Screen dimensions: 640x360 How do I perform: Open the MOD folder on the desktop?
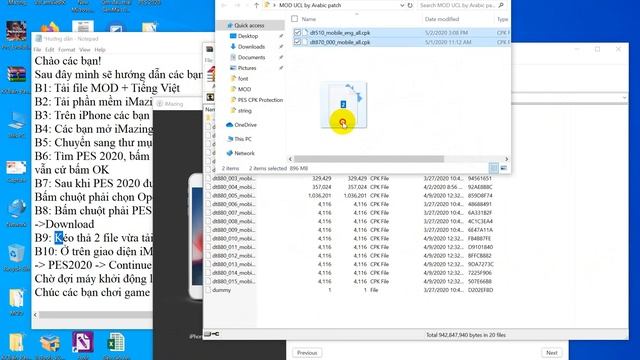(x=16, y=301)
